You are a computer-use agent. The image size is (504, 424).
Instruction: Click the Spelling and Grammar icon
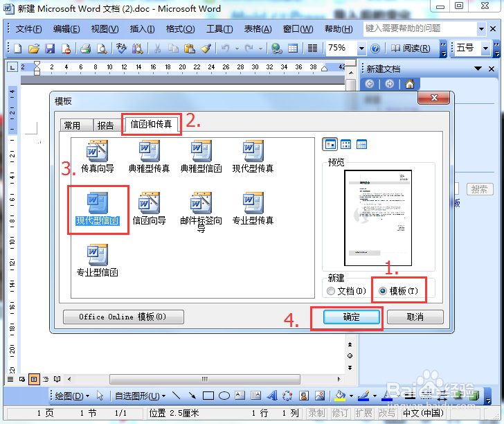pos(122,48)
